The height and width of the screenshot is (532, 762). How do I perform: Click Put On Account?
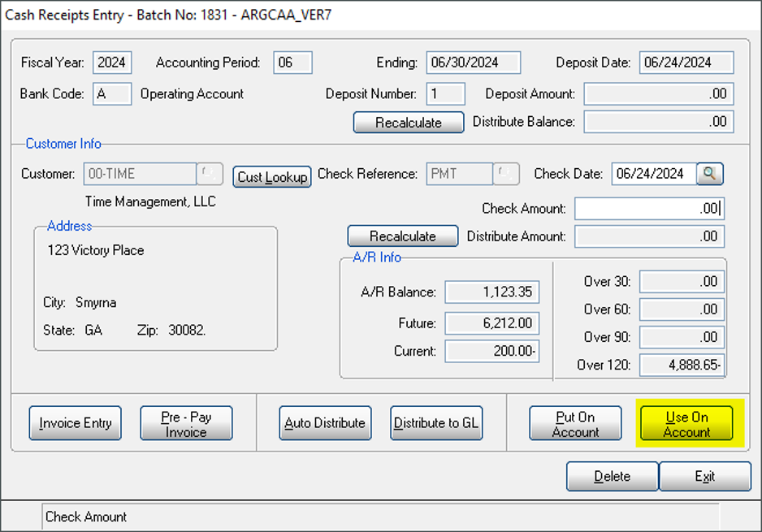575,423
